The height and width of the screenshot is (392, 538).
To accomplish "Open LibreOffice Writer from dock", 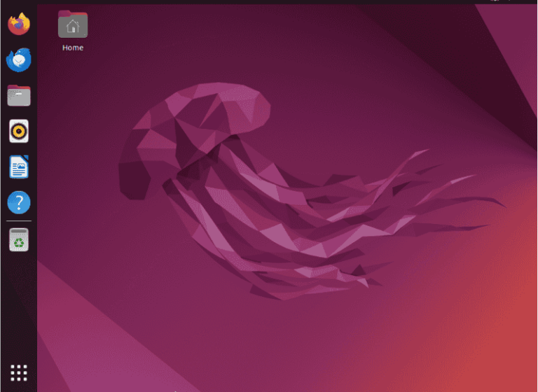I will click(19, 167).
